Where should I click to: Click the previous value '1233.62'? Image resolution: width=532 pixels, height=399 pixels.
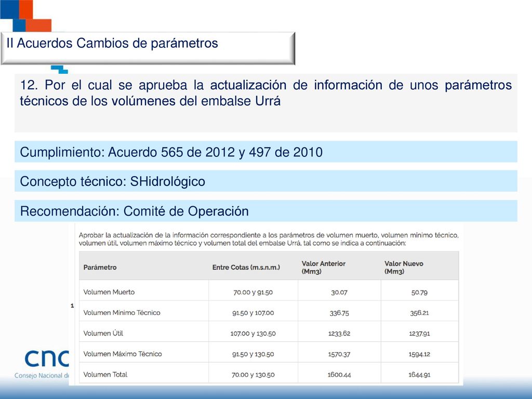point(339,334)
